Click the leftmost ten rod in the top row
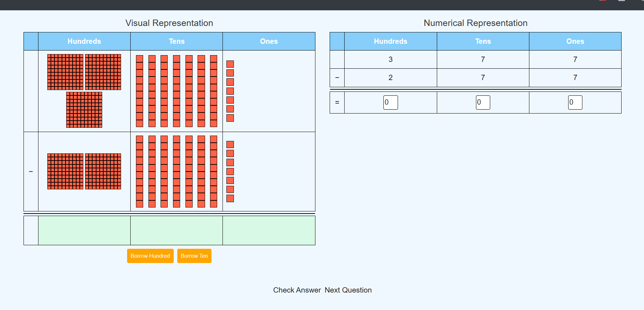Screen dimensions: 644x310 [140, 91]
